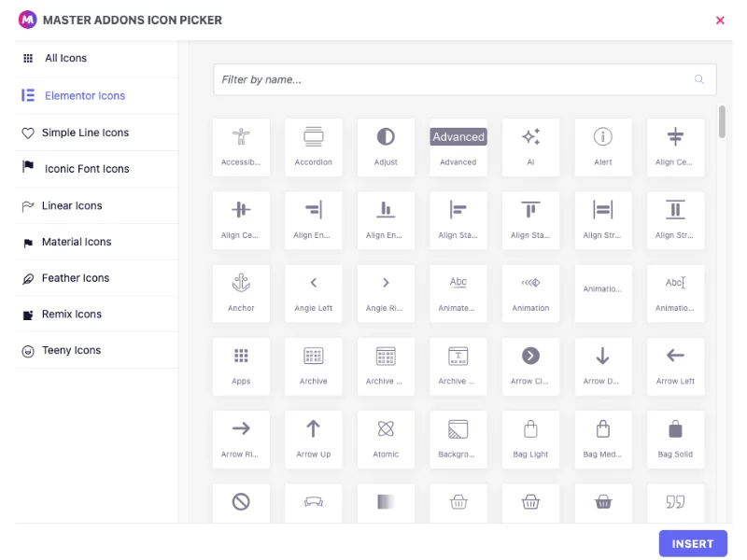Switch to Material Icons category
Viewport: 747px width, 560px height.
coord(97,242)
